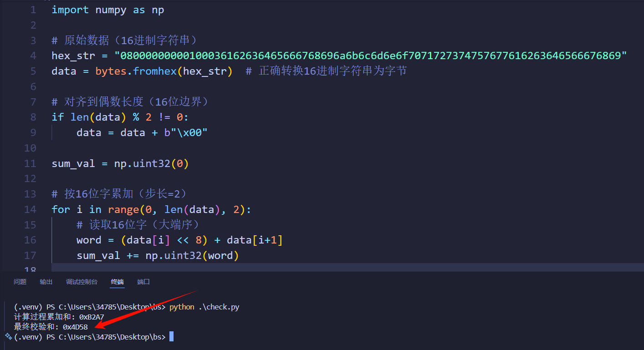Click the checksum result text 0x4D58
The width and height of the screenshot is (644, 350).
pos(75,326)
